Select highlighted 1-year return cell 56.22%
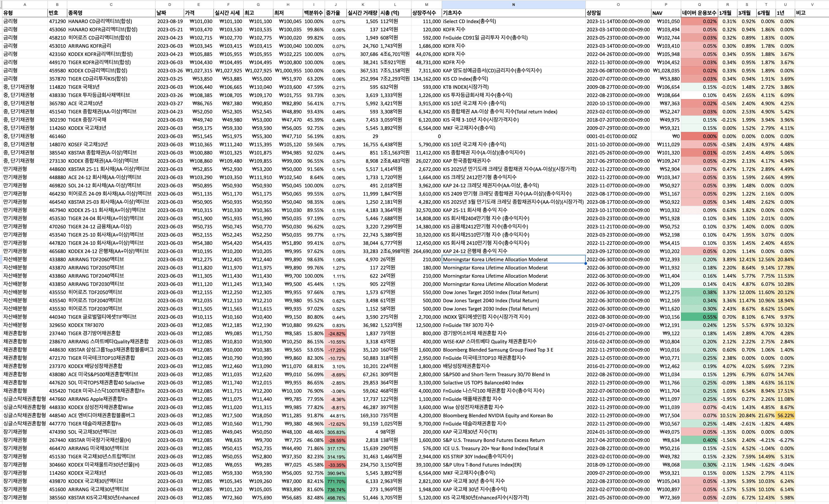829x504 pixels. coord(785,415)
